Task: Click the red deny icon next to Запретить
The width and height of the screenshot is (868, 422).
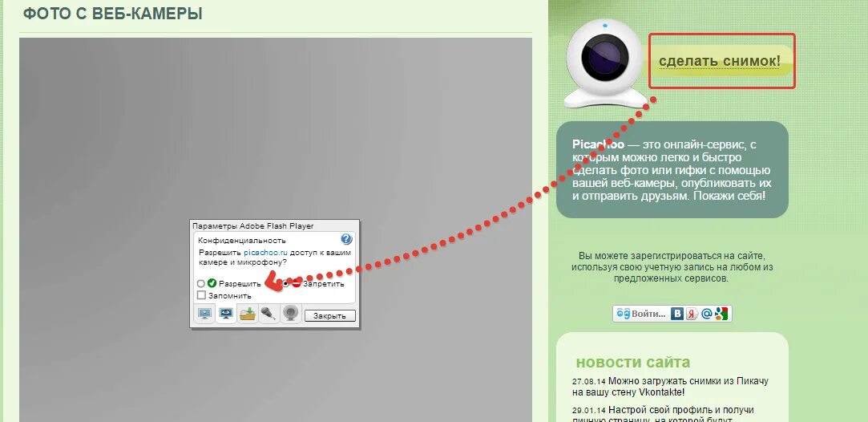Action: [297, 283]
